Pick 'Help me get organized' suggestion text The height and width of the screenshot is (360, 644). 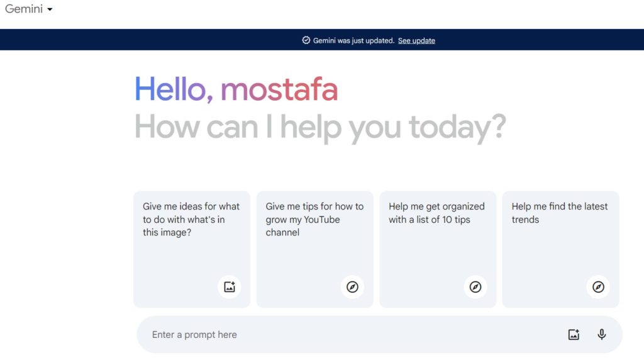[436, 213]
